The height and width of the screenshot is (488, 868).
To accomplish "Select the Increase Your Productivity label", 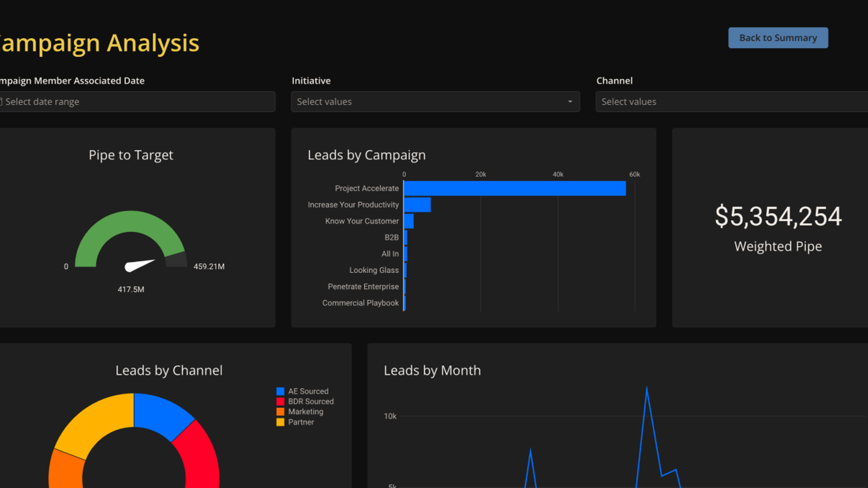I will (353, 205).
